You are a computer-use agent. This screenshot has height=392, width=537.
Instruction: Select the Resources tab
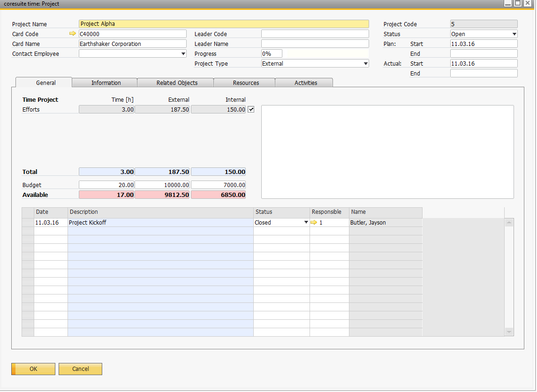tap(246, 83)
